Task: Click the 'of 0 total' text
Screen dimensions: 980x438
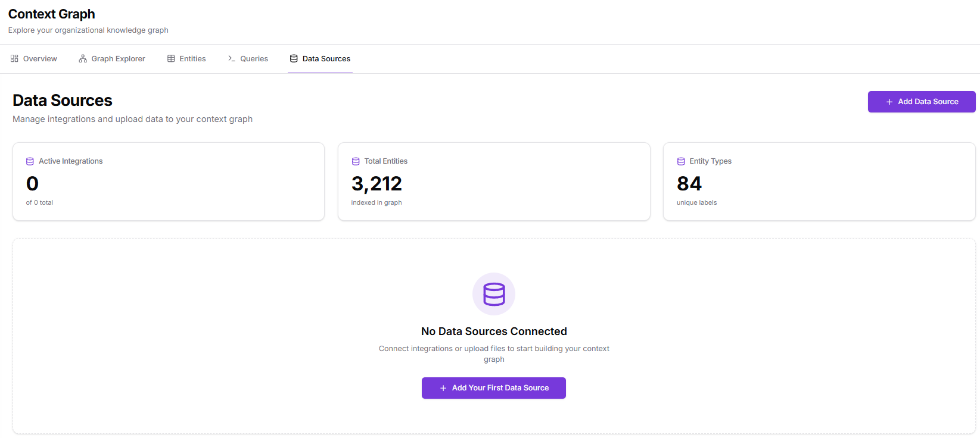Action: pos(39,203)
